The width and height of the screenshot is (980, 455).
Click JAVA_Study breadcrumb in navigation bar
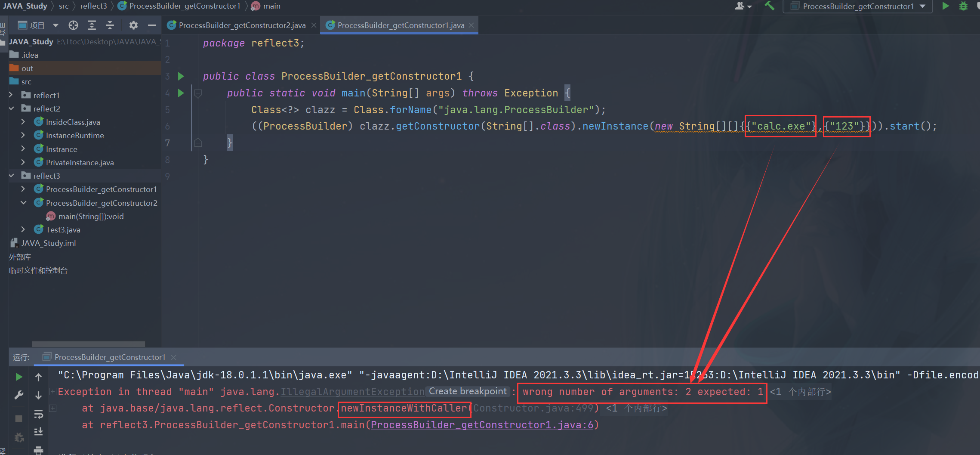(25, 6)
